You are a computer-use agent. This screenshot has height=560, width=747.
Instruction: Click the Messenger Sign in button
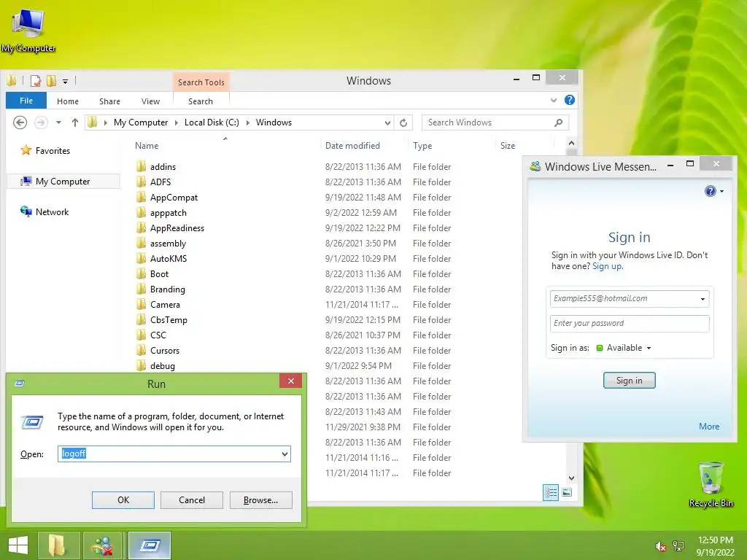coord(629,380)
